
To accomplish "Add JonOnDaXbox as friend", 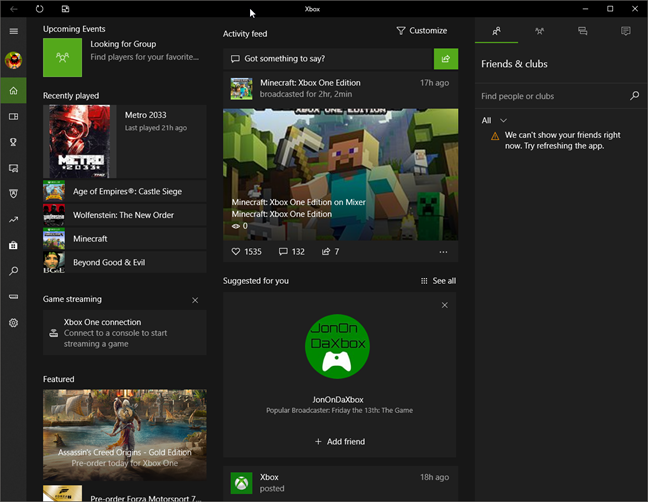I will pyautogui.click(x=340, y=442).
